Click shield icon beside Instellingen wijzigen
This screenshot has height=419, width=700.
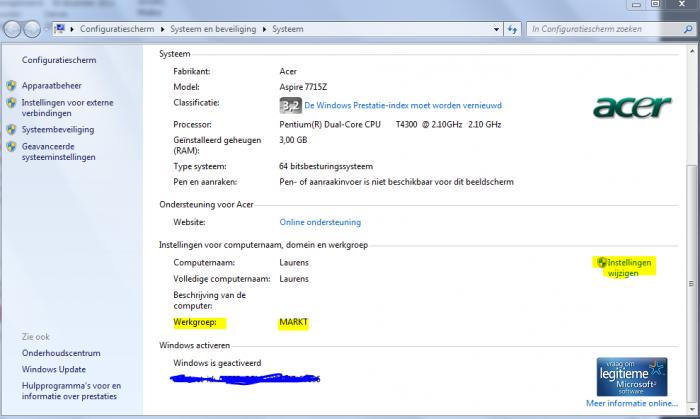click(x=602, y=262)
